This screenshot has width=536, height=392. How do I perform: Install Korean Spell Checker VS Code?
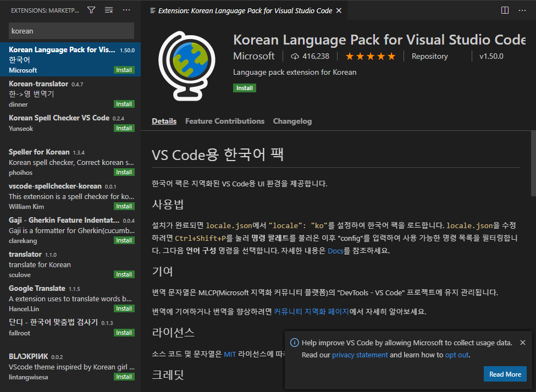124,128
